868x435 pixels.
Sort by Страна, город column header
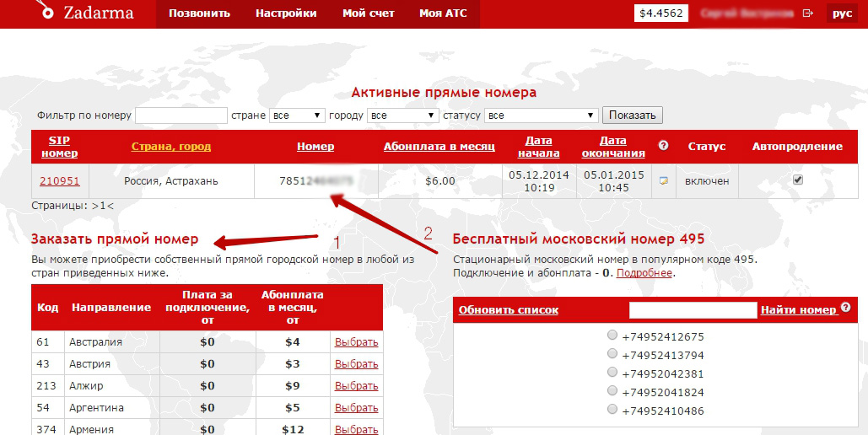171,147
